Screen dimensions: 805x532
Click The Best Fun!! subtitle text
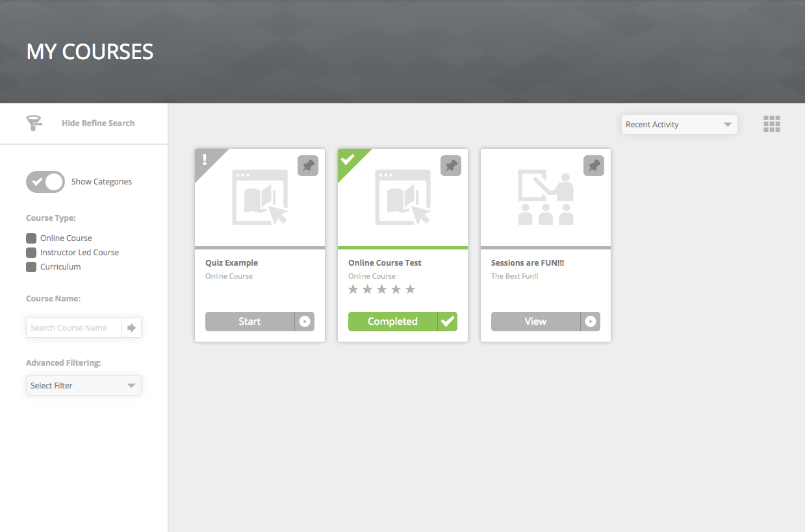515,276
